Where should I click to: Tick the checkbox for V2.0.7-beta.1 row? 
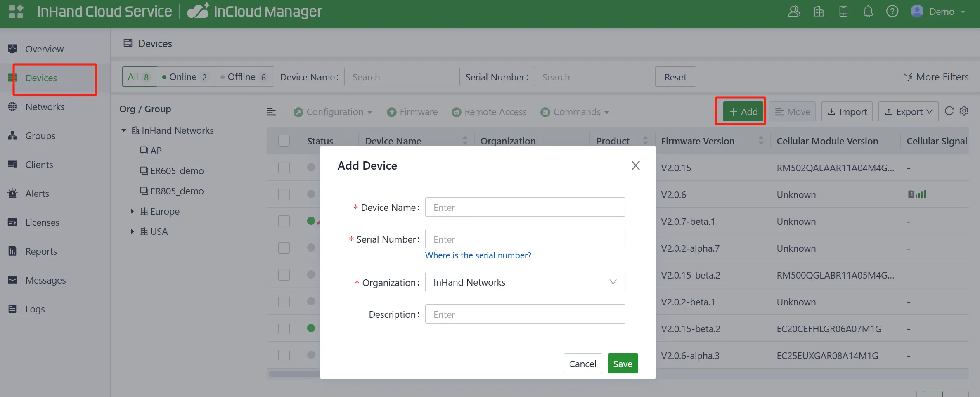pos(284,221)
